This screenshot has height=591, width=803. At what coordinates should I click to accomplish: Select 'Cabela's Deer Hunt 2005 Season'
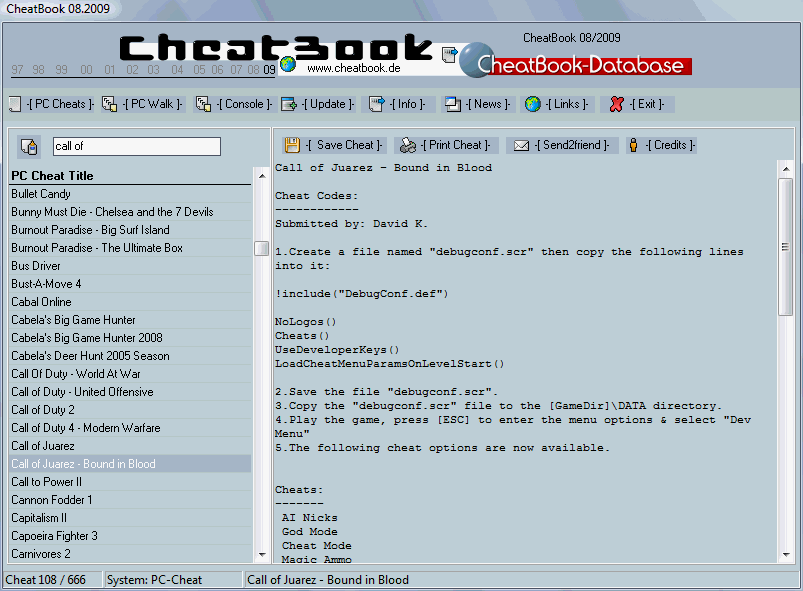[131, 356]
